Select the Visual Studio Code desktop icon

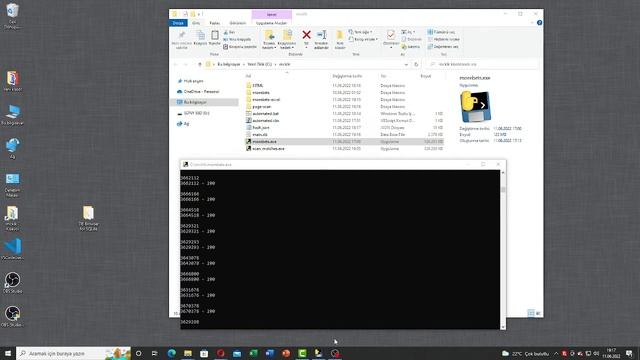pos(13,249)
